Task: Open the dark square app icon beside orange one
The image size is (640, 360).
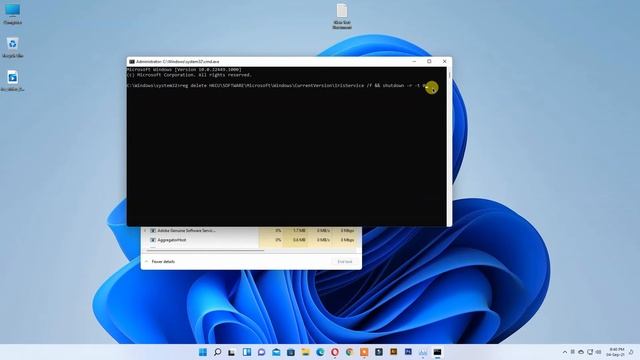Action: click(x=379, y=352)
